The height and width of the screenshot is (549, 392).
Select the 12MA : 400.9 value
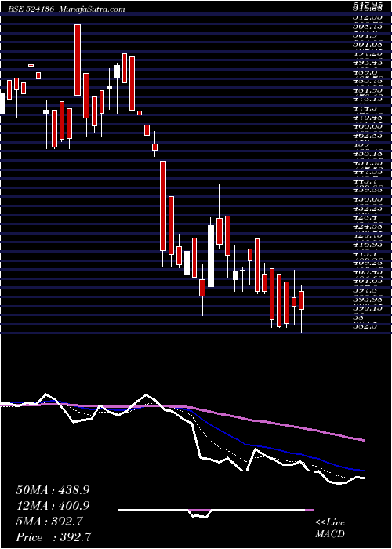[53, 506]
